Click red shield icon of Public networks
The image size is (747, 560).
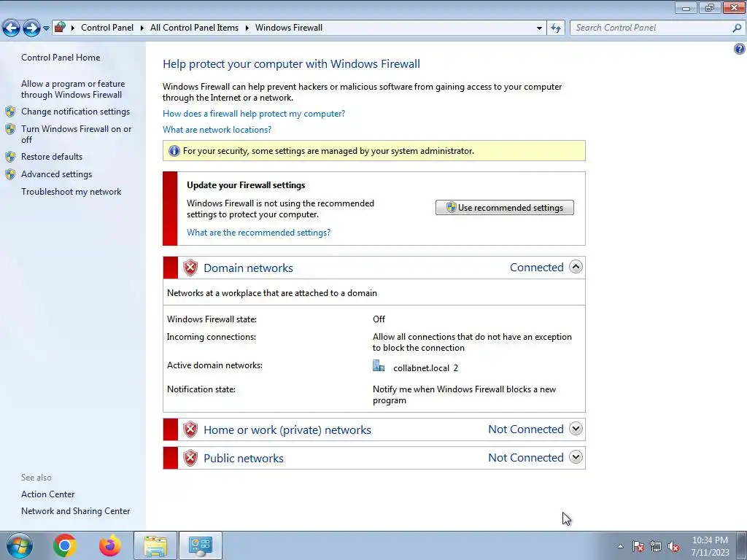point(190,458)
